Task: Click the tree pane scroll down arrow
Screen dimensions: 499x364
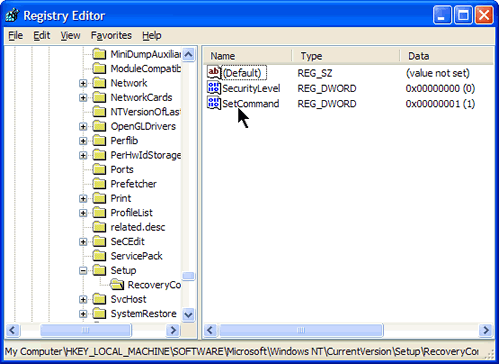Action: (188, 314)
